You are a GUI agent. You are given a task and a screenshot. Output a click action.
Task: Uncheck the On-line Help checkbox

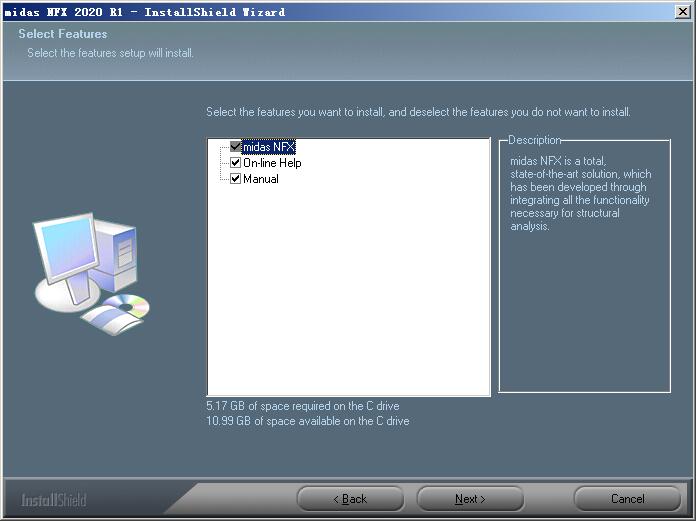235,163
